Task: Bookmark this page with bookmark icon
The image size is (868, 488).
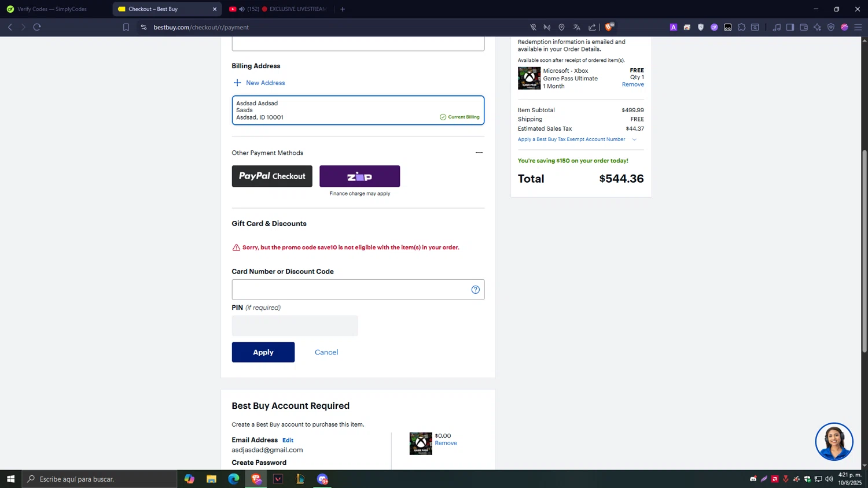Action: pos(126,27)
